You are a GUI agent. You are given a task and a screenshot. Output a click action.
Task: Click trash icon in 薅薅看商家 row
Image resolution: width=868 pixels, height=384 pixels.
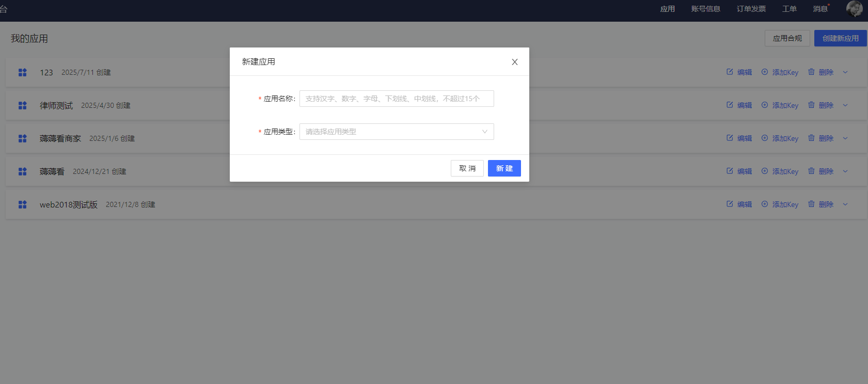point(811,138)
